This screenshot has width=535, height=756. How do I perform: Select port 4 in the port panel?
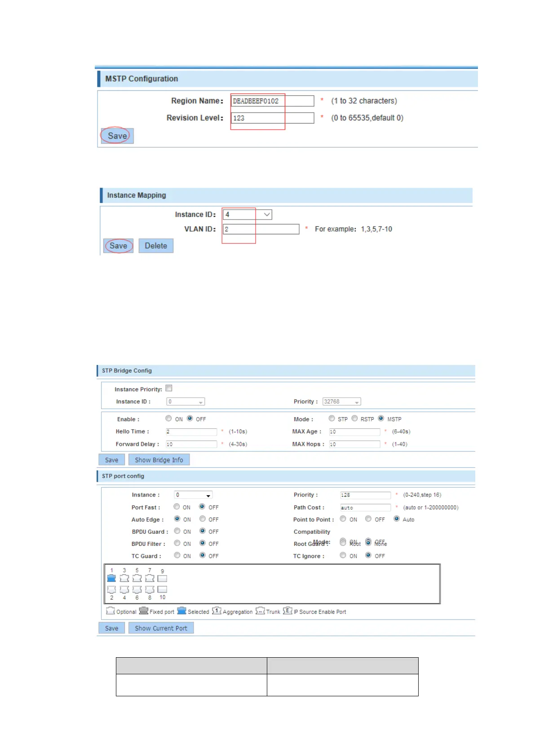[124, 589]
